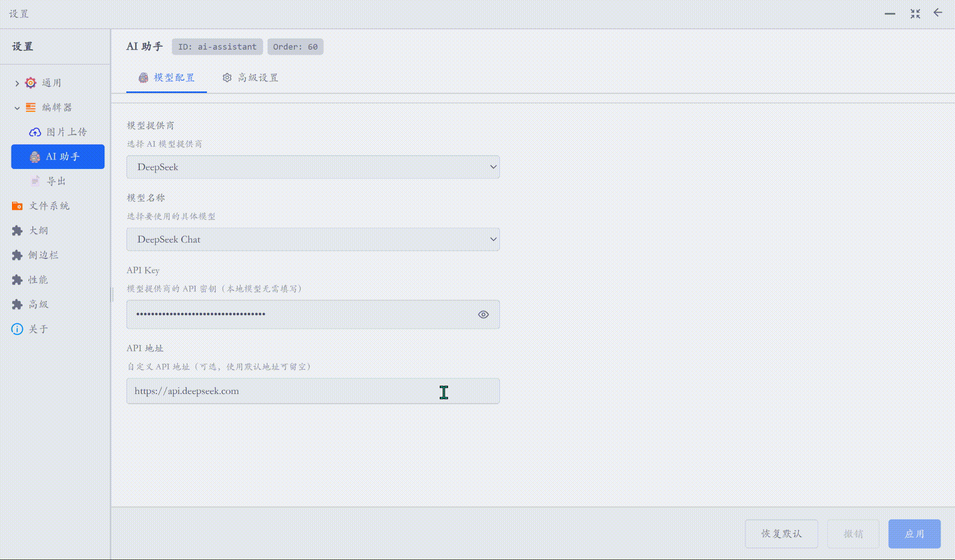Select the 模型配置 tab

167,78
